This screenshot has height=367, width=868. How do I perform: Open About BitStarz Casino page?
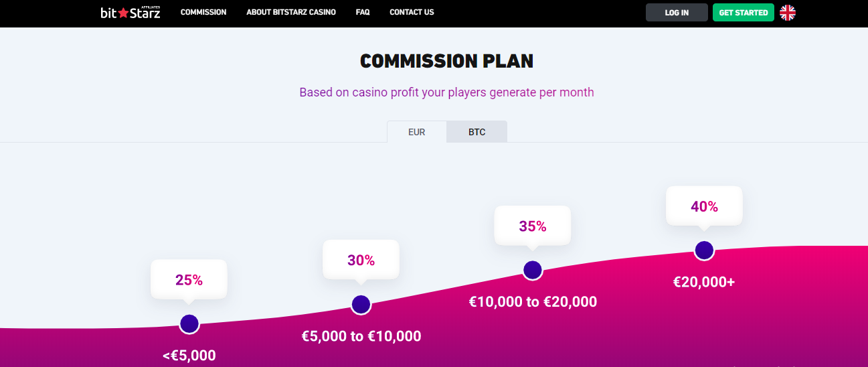click(x=291, y=12)
